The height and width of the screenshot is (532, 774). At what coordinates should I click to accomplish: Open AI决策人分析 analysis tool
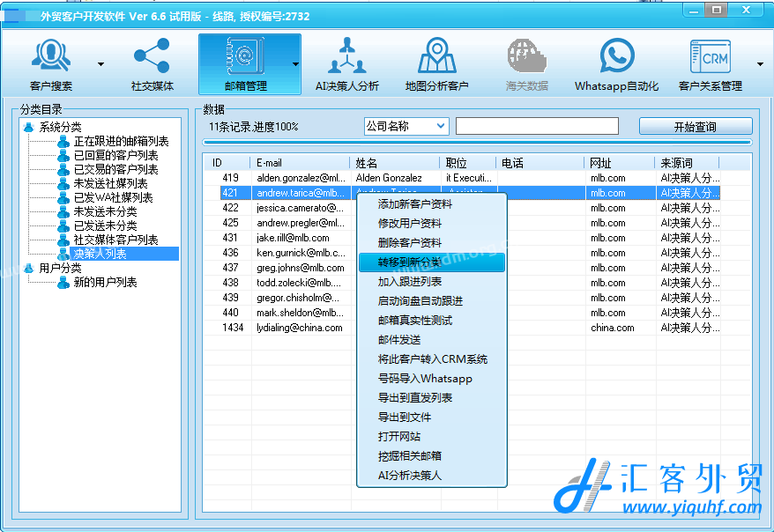tap(347, 64)
